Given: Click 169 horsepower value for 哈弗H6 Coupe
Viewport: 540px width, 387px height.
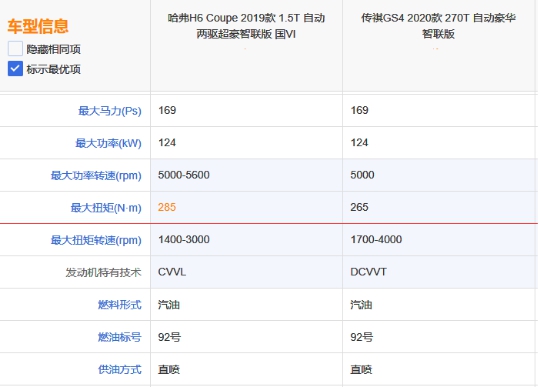Looking at the screenshot, I should (x=167, y=110).
